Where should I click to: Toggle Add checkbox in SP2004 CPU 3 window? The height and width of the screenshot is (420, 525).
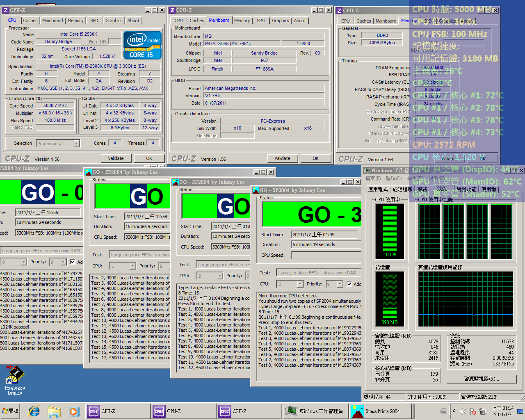(x=349, y=284)
